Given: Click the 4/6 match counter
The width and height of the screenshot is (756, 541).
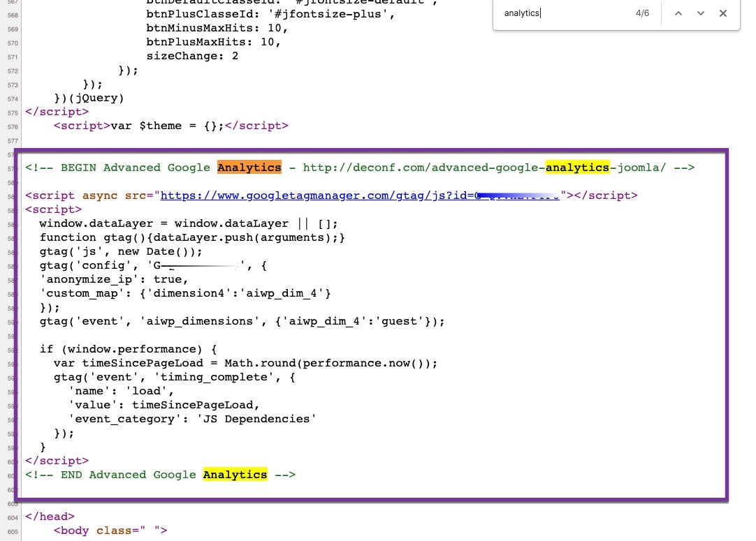Looking at the screenshot, I should tap(642, 13).
